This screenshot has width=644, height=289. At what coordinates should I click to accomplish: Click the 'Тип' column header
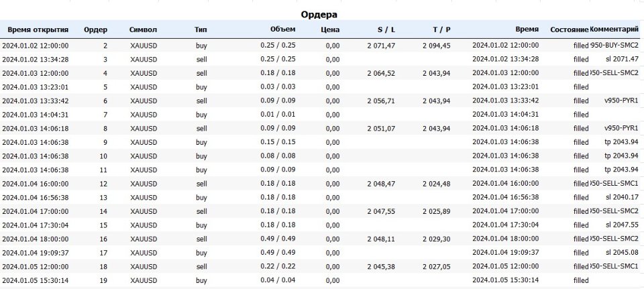[x=201, y=30]
